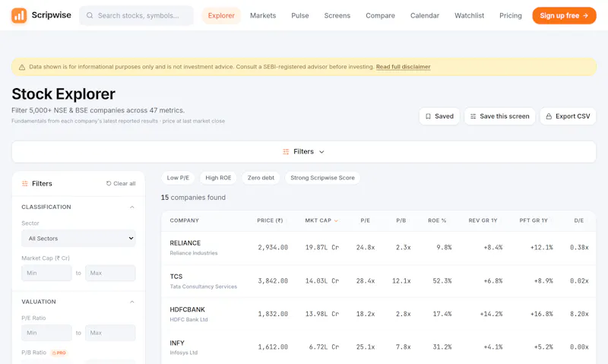The height and width of the screenshot is (364, 608).
Task: Click the 15 companies found text
Action: 193,198
